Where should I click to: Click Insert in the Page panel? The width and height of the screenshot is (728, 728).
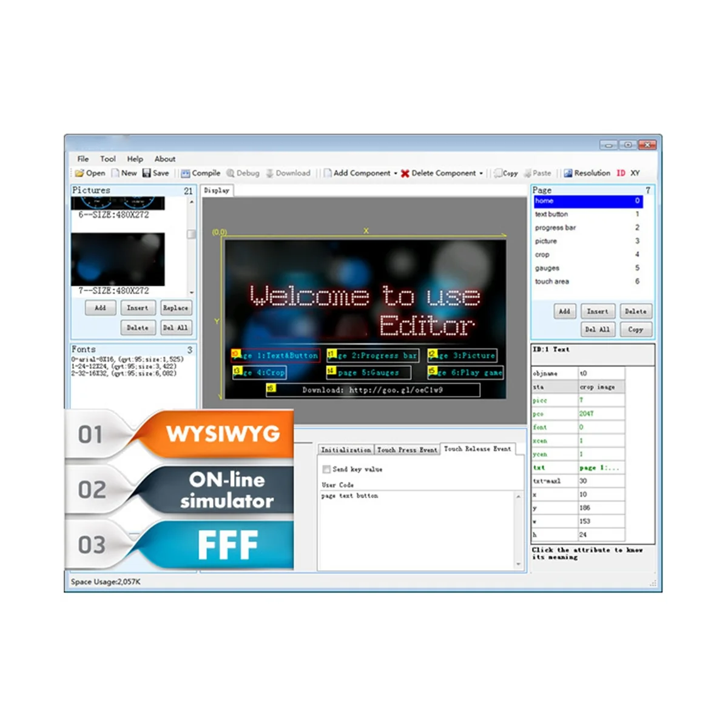coord(598,311)
